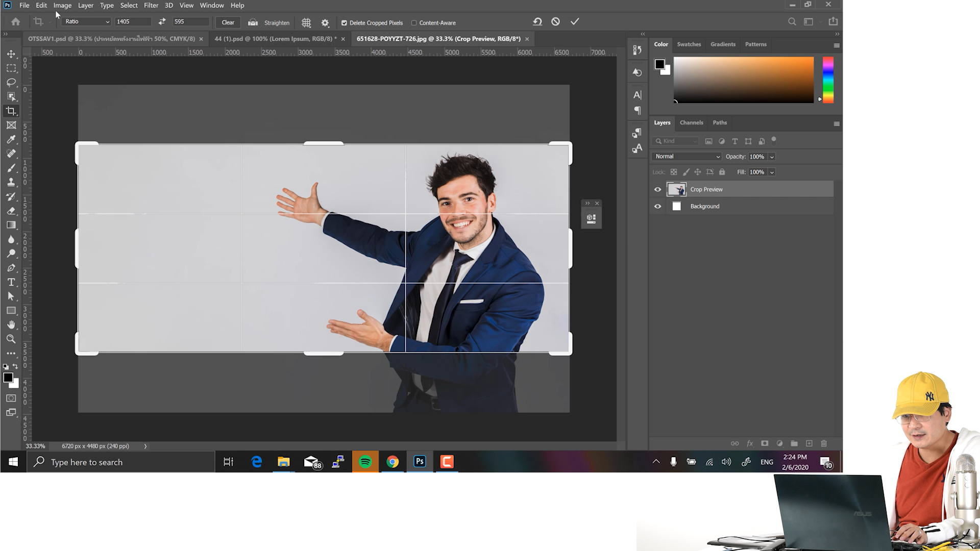Toggle layer filtering on/off switch
This screenshot has width=980, height=551.
(x=774, y=140)
